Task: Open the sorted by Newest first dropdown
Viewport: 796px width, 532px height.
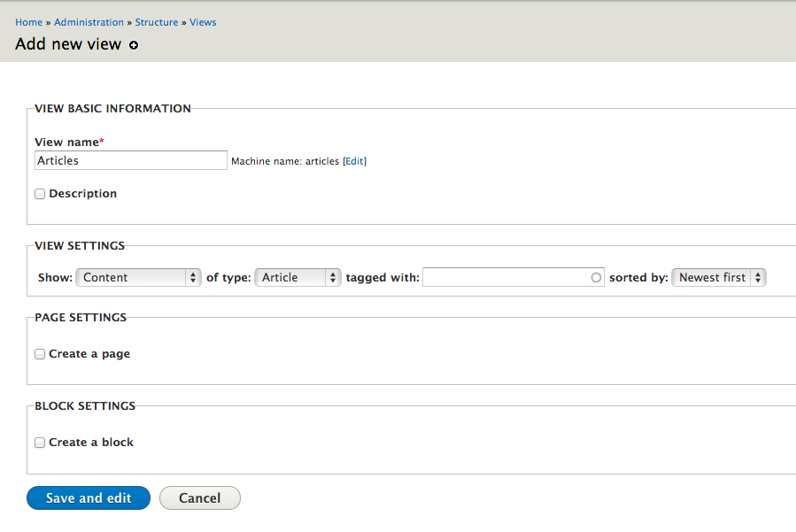Action: coord(719,278)
